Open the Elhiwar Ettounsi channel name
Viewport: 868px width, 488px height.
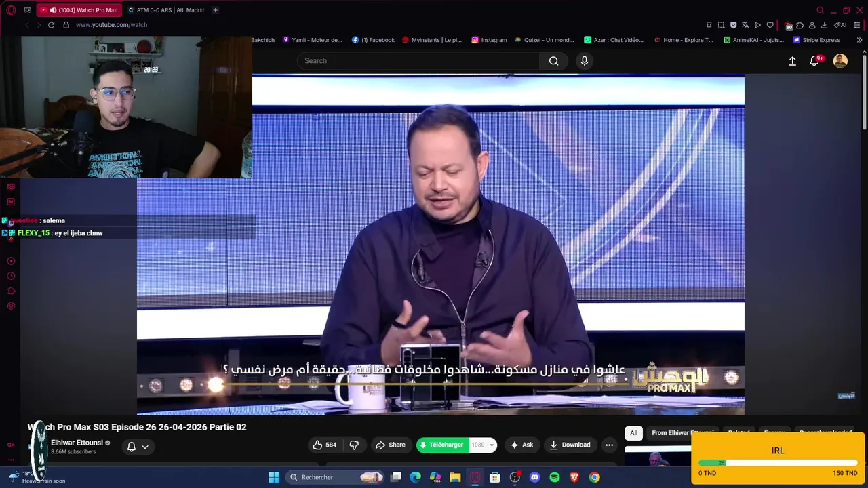(x=77, y=443)
